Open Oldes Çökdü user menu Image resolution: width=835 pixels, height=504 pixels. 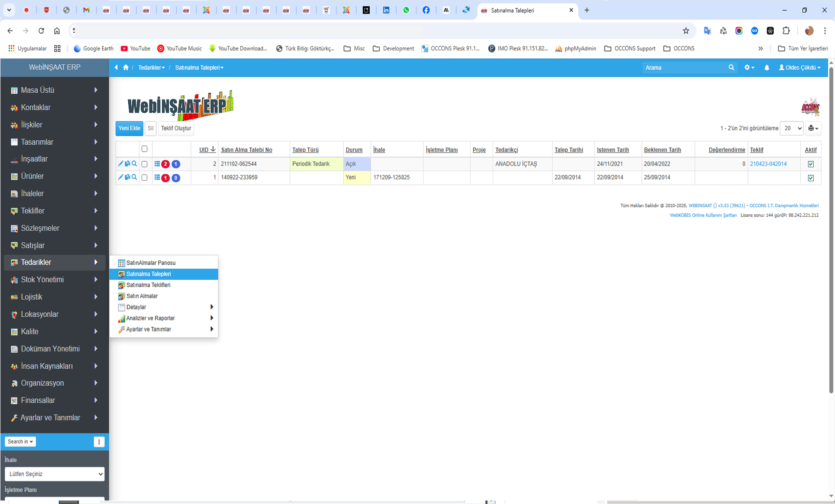click(799, 67)
